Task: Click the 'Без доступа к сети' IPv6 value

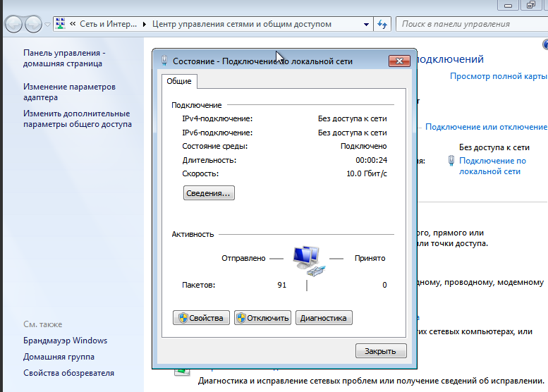Action: pyautogui.click(x=353, y=133)
